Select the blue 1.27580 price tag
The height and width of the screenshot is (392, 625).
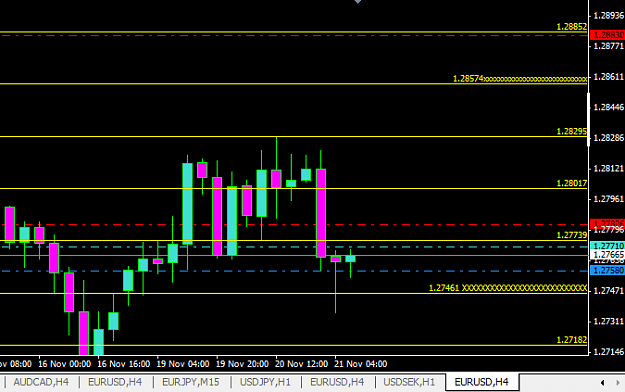click(607, 271)
